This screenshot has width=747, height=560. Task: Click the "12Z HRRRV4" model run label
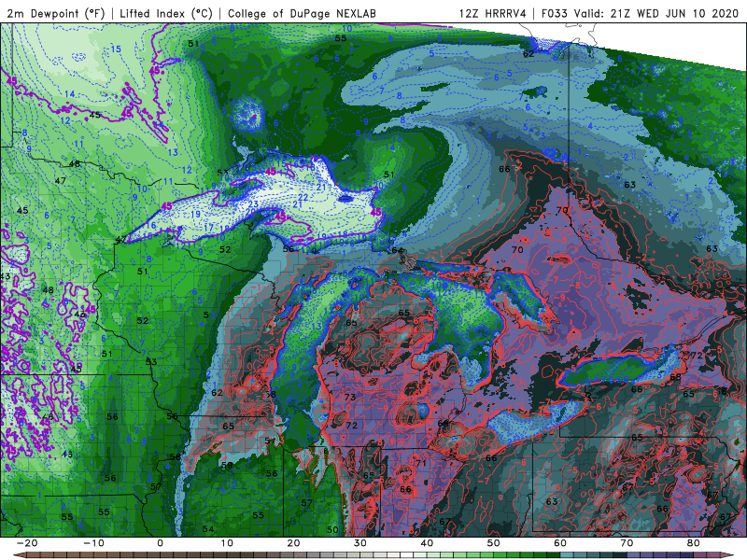click(493, 13)
